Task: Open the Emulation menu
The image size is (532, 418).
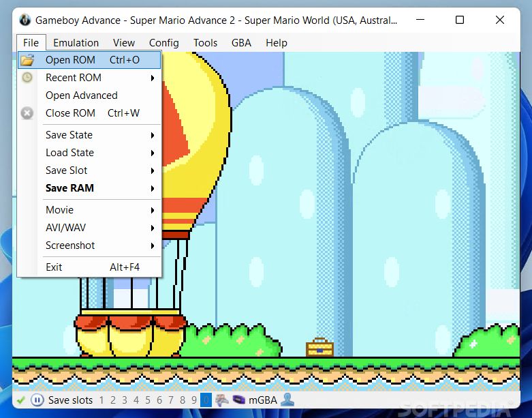Action: pyautogui.click(x=76, y=43)
